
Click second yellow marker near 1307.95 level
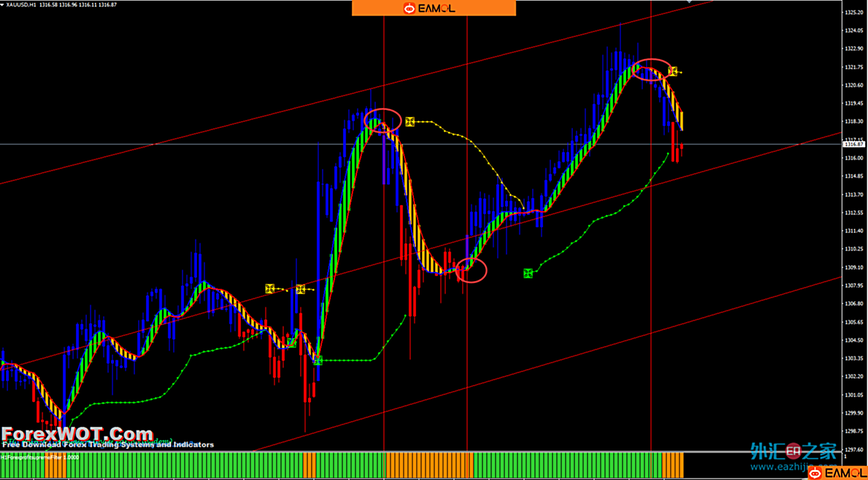300,289
